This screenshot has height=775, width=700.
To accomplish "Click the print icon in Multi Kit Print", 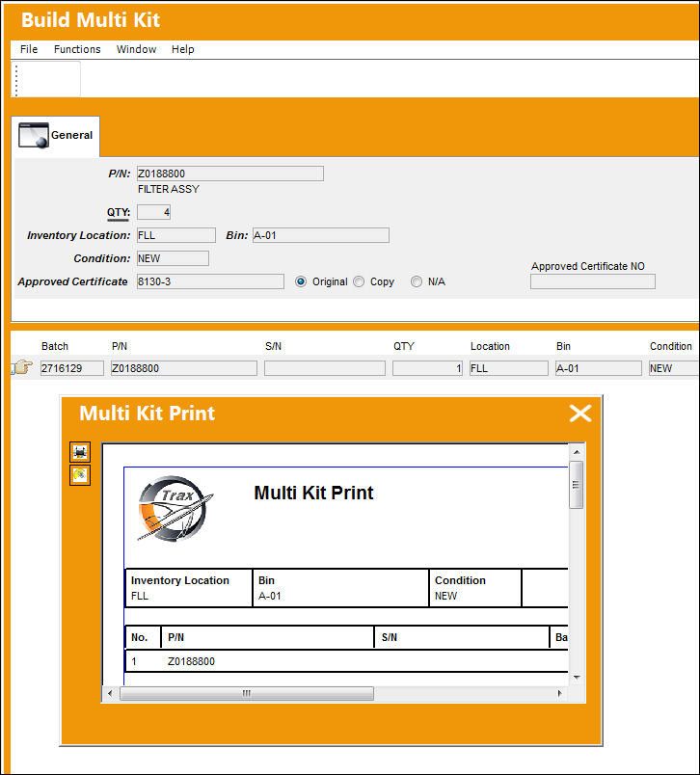I will (80, 452).
